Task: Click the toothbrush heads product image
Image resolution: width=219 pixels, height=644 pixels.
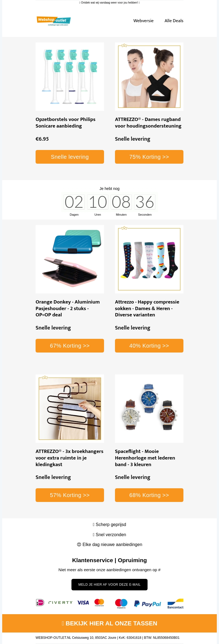Action: (70, 77)
